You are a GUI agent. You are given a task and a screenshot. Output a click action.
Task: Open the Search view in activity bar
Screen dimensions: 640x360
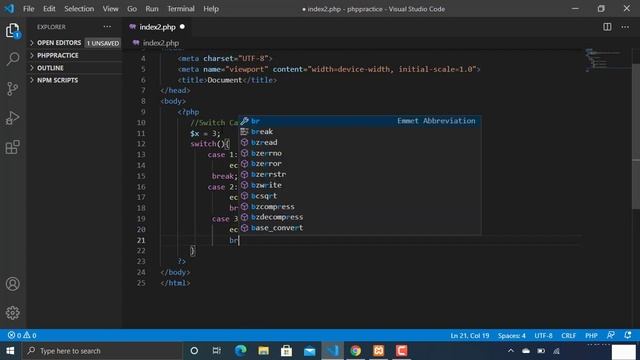(x=13, y=59)
